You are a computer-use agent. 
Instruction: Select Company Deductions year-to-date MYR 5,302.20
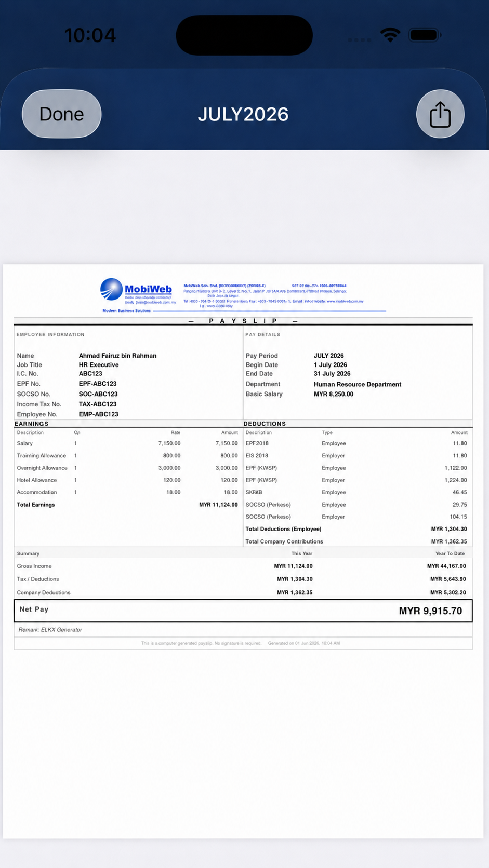448,593
